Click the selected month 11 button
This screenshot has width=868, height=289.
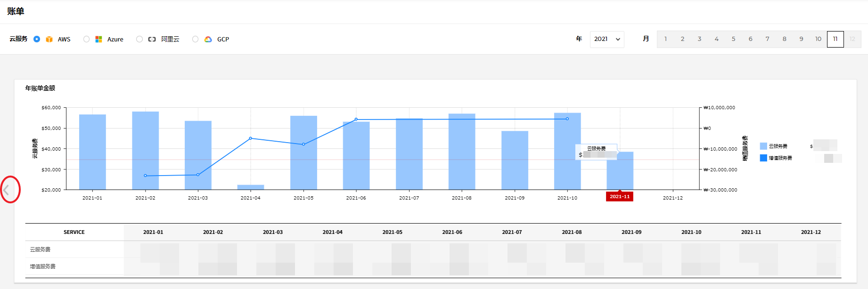(835, 39)
